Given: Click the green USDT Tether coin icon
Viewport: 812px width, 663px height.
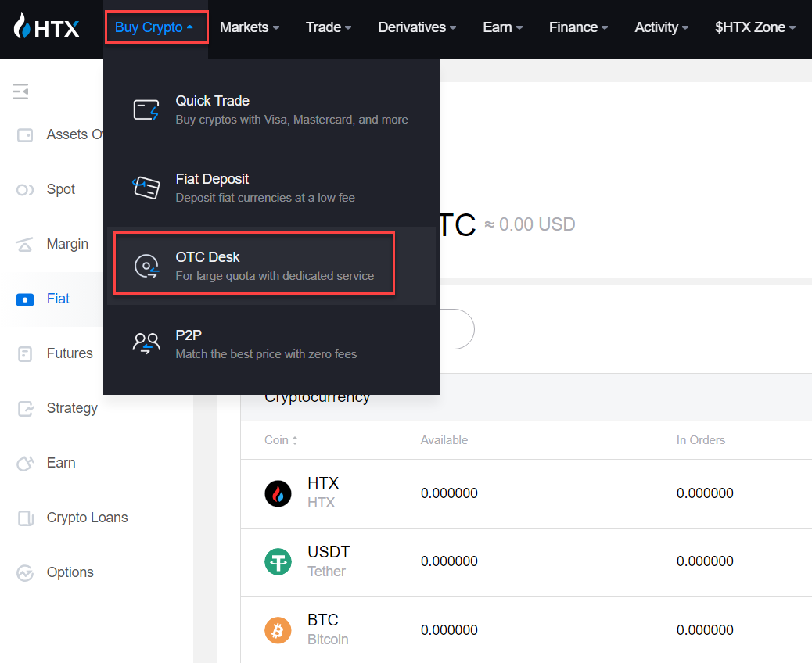Looking at the screenshot, I should [278, 561].
